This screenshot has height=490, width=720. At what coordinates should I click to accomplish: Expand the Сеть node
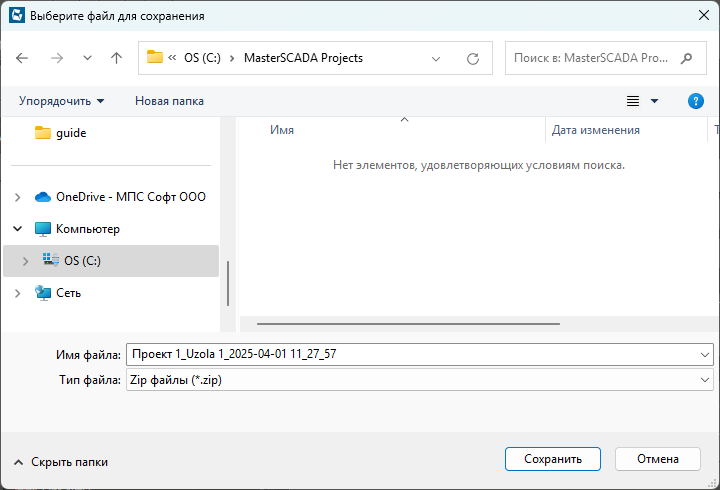17,293
